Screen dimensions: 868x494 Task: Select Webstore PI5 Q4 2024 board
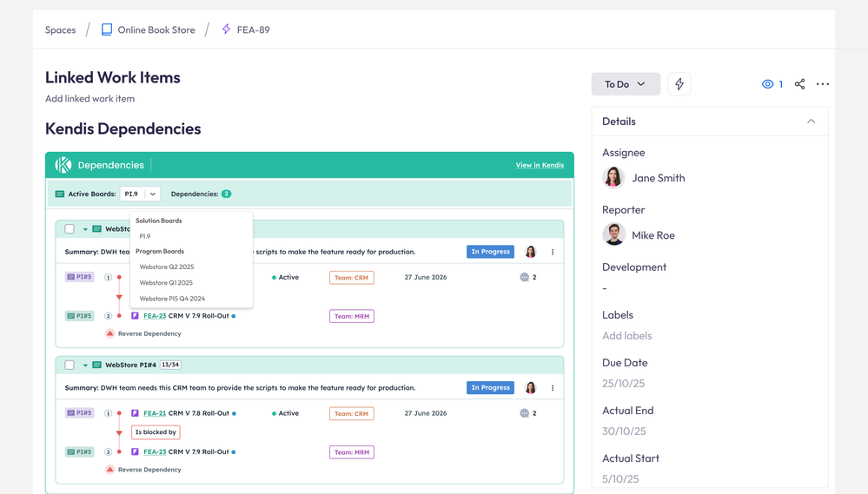(172, 299)
